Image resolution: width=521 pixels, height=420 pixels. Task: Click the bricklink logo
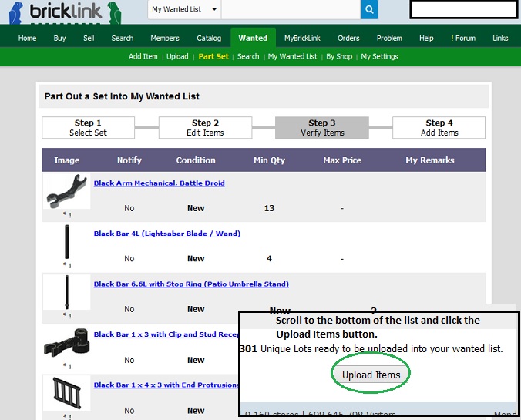coord(65,12)
